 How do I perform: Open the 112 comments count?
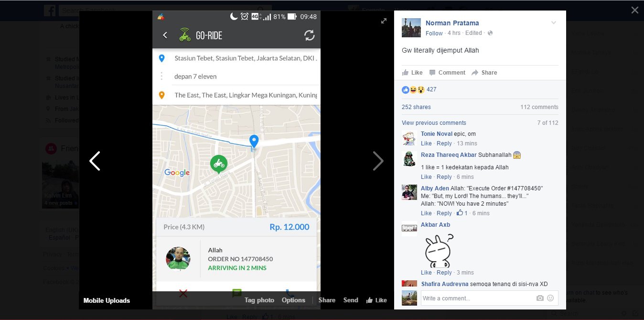tap(539, 107)
